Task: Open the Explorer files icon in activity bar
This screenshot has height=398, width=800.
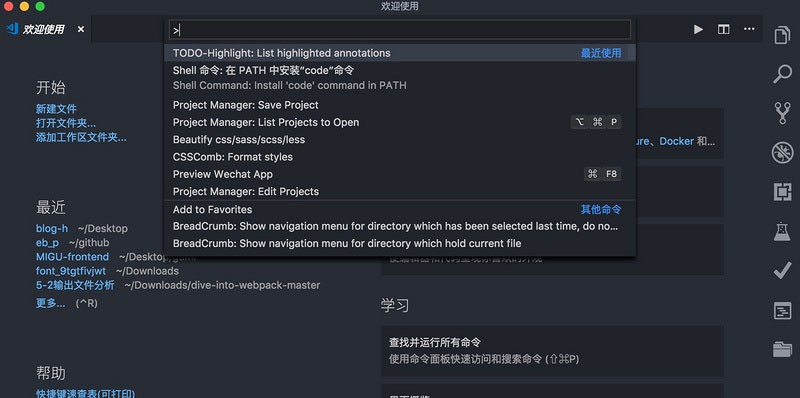Action: 782,35
